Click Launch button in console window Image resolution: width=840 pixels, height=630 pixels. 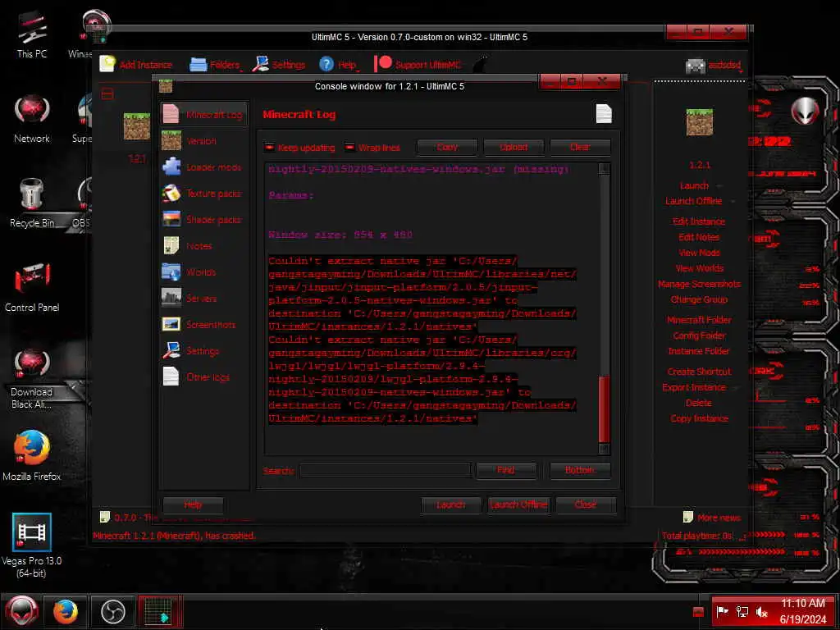450,504
